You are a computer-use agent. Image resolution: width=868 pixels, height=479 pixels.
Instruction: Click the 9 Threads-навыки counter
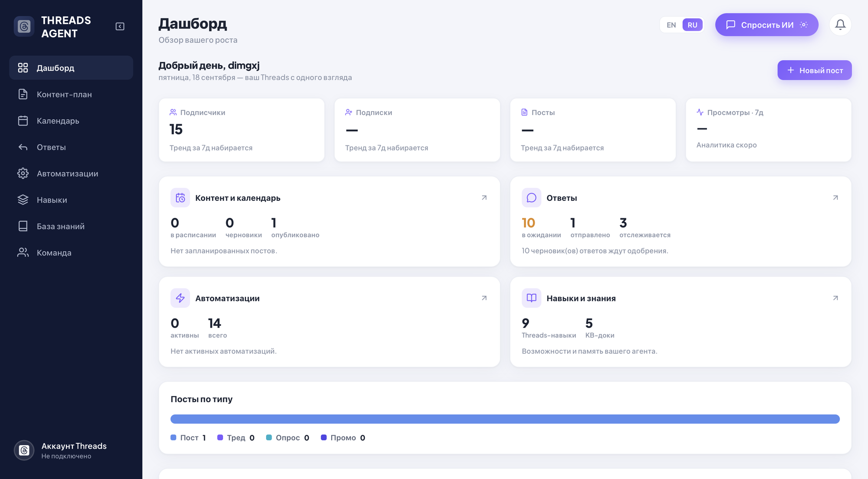pyautogui.click(x=549, y=328)
